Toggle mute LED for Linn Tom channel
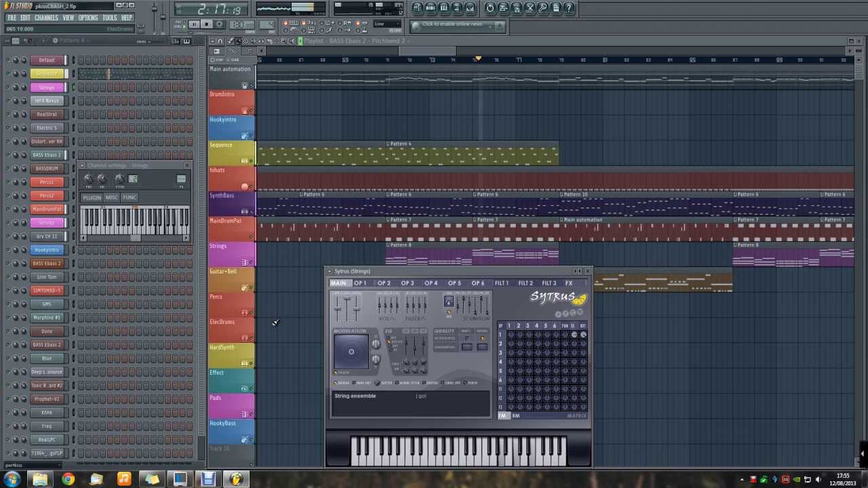Screen dimensions: 868x488 pyautogui.click(x=7, y=277)
